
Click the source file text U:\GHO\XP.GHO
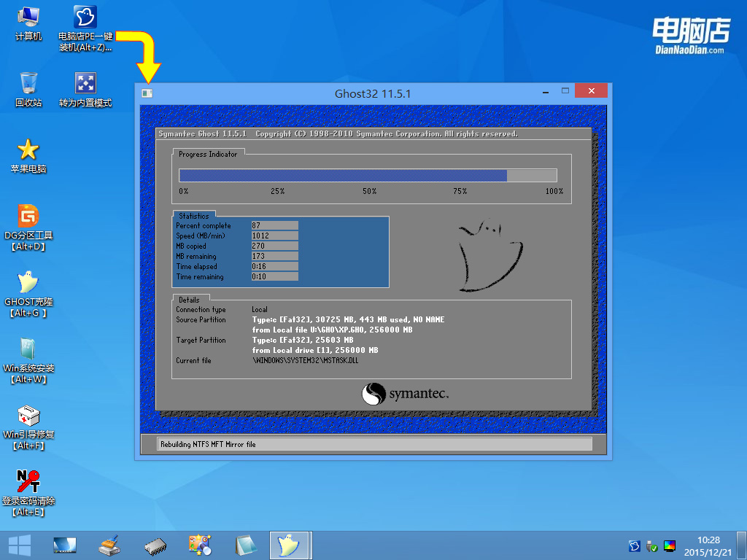tap(337, 330)
